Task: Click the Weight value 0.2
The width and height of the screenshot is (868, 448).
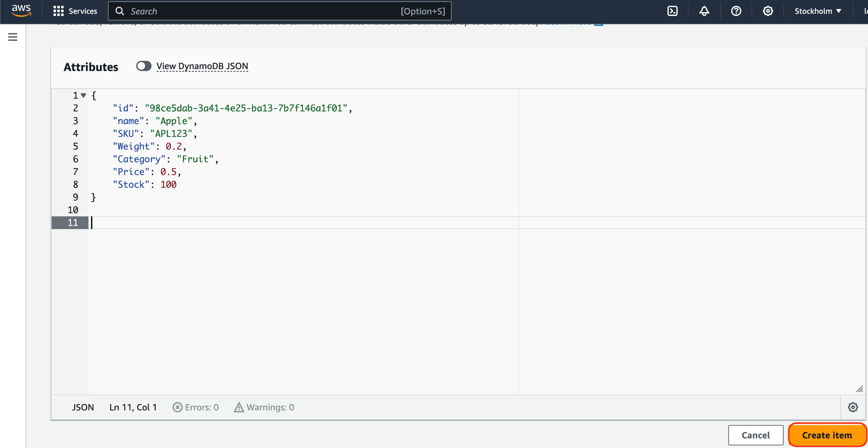Action: pyautogui.click(x=174, y=147)
